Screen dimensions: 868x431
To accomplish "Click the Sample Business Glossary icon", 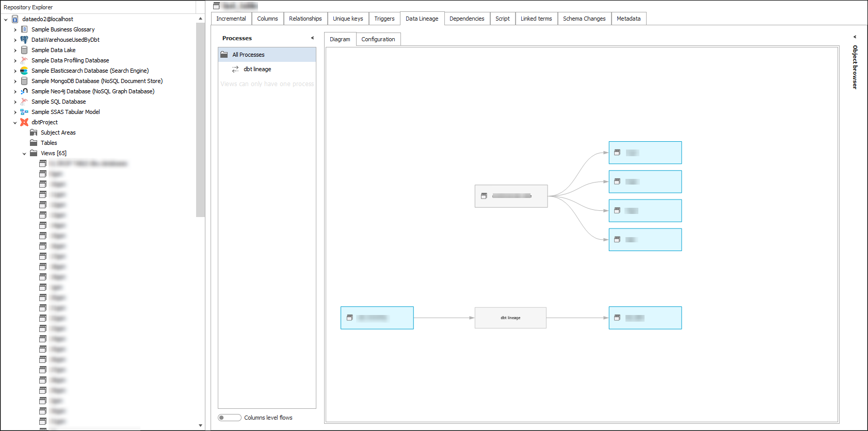I will pyautogui.click(x=24, y=29).
